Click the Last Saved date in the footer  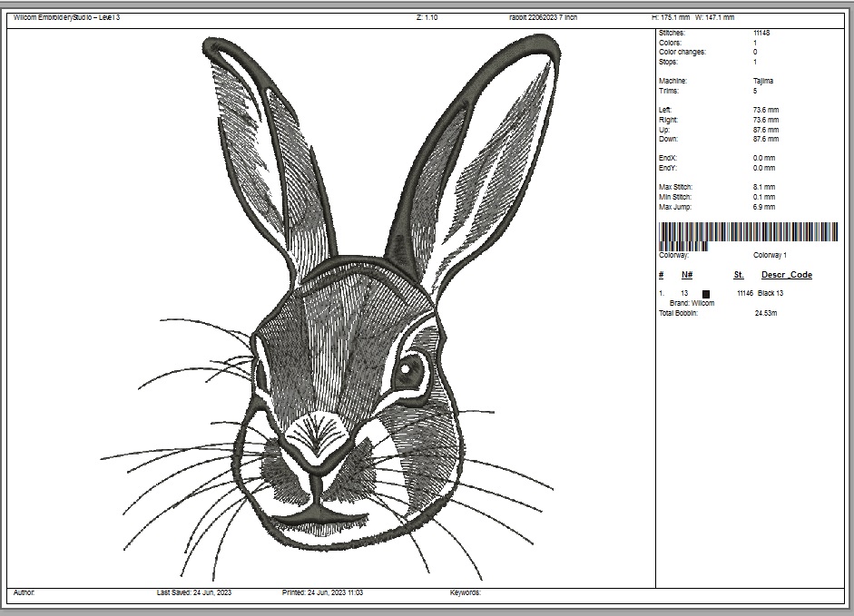click(x=194, y=592)
